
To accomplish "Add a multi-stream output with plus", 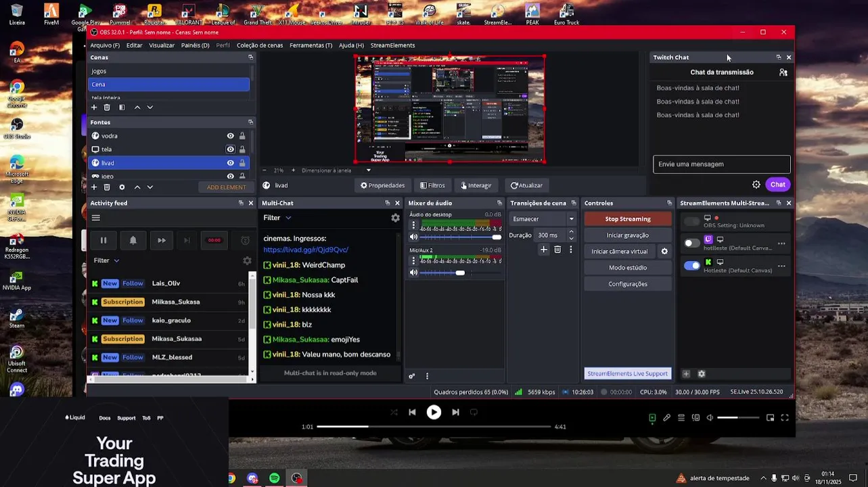I will coord(686,374).
